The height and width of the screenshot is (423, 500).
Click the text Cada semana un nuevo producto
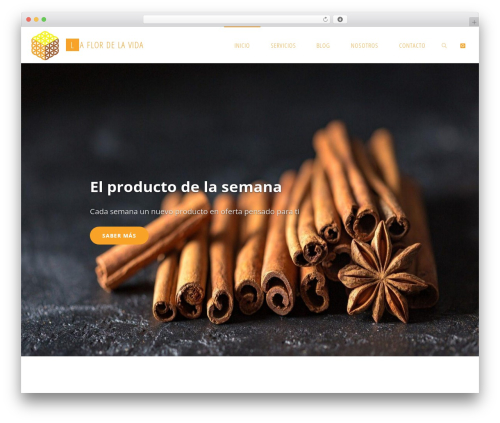click(x=195, y=212)
